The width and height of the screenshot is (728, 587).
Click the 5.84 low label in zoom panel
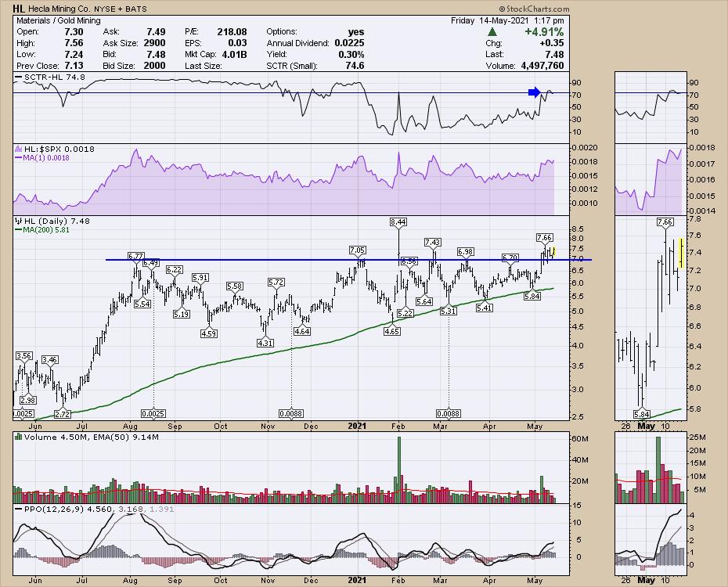(x=642, y=413)
